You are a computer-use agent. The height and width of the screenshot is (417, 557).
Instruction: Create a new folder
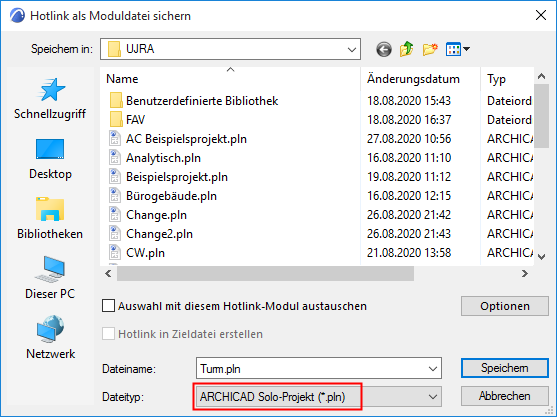click(430, 49)
